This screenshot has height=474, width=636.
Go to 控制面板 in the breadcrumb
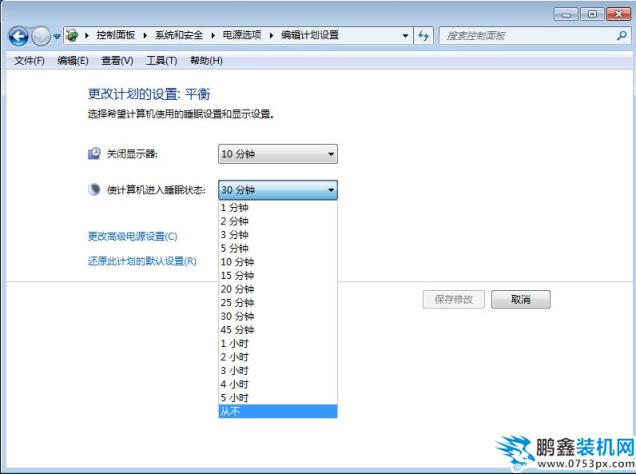(116, 35)
